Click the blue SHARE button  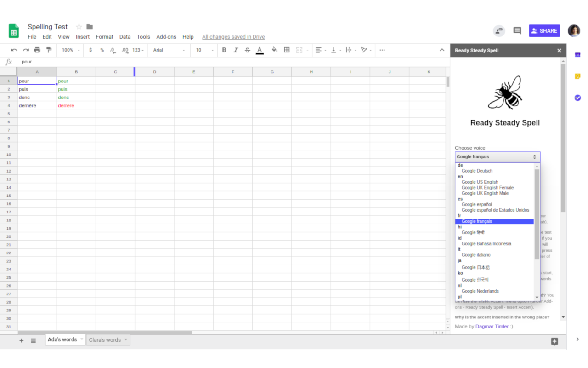[x=544, y=31]
